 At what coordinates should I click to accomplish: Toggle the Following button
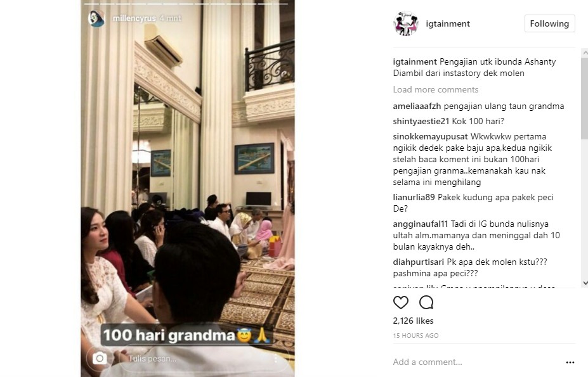(x=549, y=23)
